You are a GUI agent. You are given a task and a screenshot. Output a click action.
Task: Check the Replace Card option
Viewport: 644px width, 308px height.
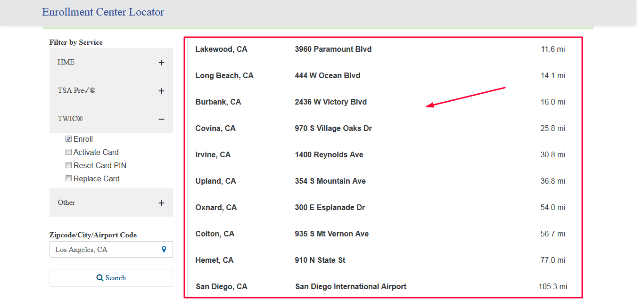(68, 178)
